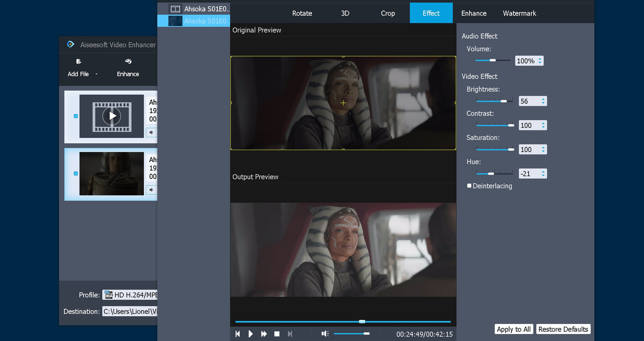Open the Add File dropdown arrow
This screenshot has width=644, height=341.
[96, 74]
